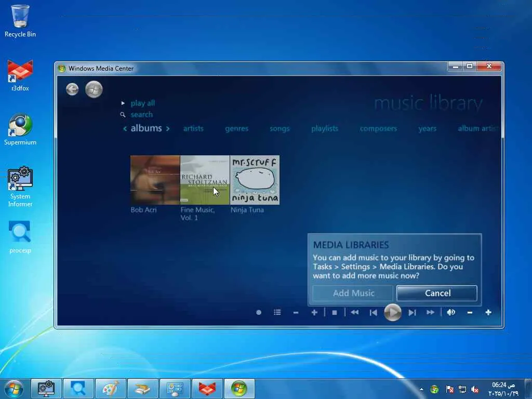The width and height of the screenshot is (532, 399).
Task: Open the Windows Start menu
Action: [x=14, y=389]
